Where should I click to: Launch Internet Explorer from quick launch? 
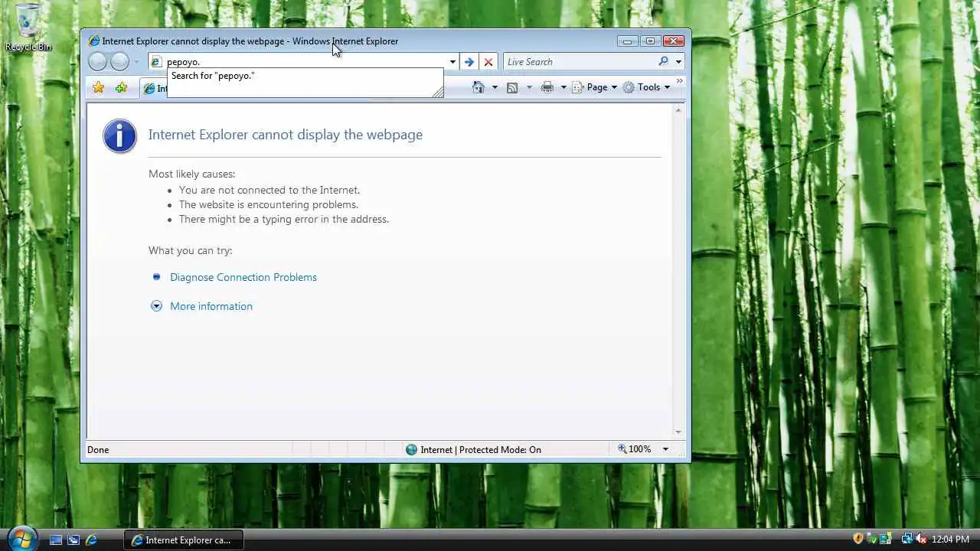pos(91,540)
